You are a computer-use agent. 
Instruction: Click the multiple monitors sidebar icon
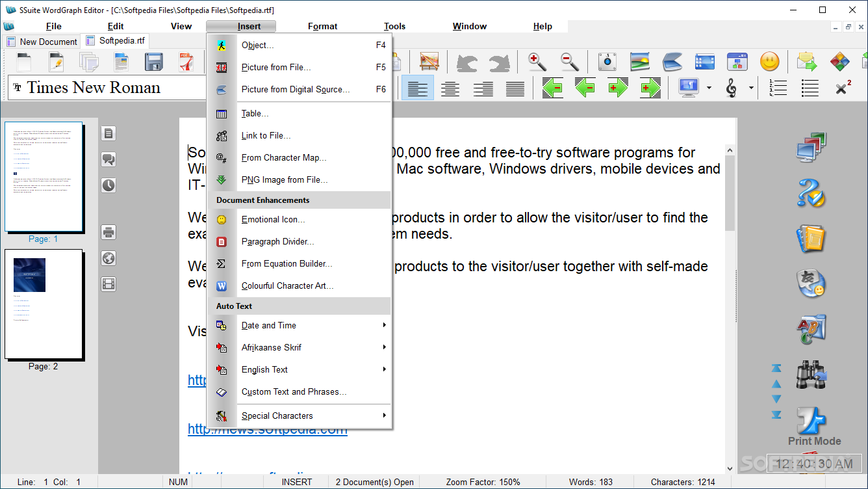click(x=811, y=148)
